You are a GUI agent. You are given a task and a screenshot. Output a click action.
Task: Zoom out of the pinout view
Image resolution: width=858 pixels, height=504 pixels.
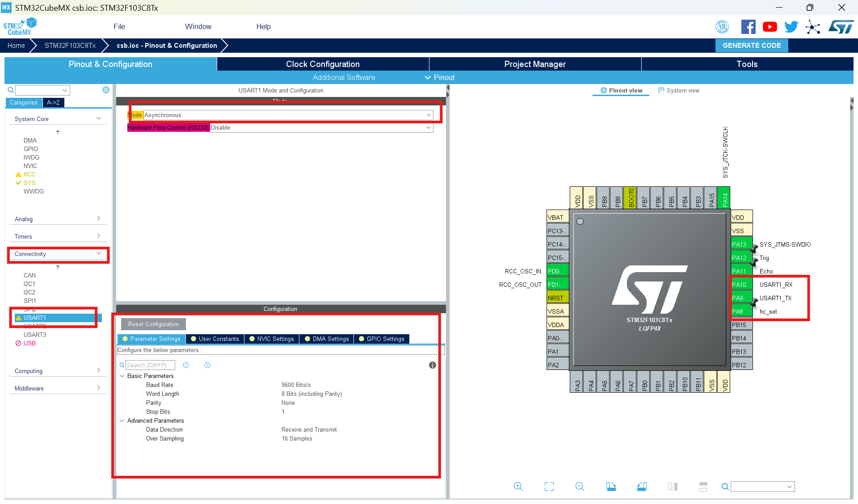580,487
